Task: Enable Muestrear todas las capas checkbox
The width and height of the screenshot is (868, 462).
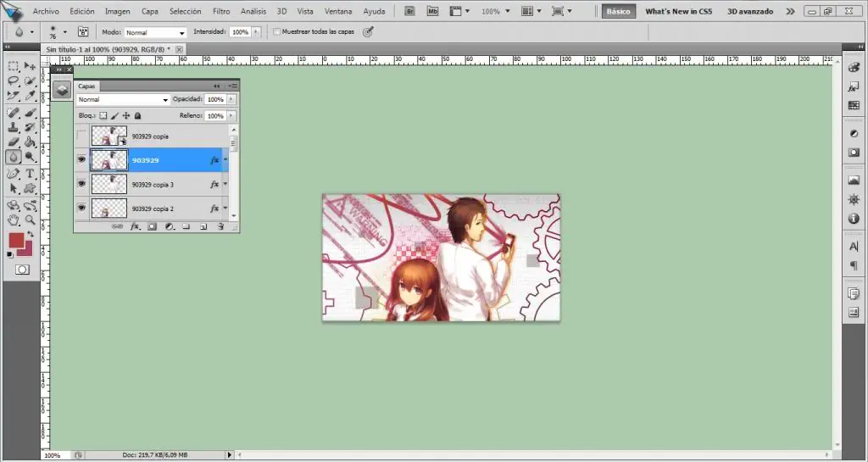Action: point(277,32)
